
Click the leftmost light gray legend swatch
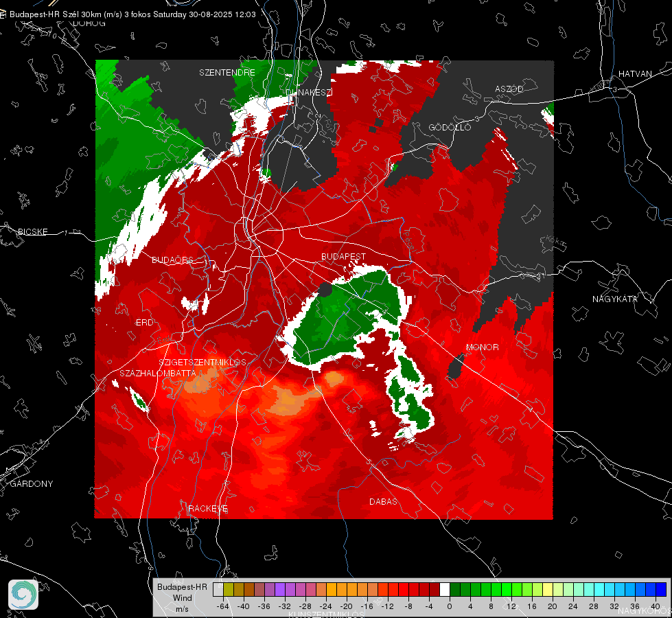(x=218, y=590)
